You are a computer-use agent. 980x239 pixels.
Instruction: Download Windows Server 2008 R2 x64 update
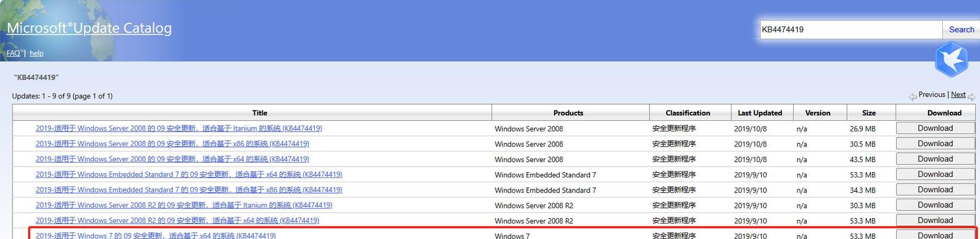click(935, 220)
